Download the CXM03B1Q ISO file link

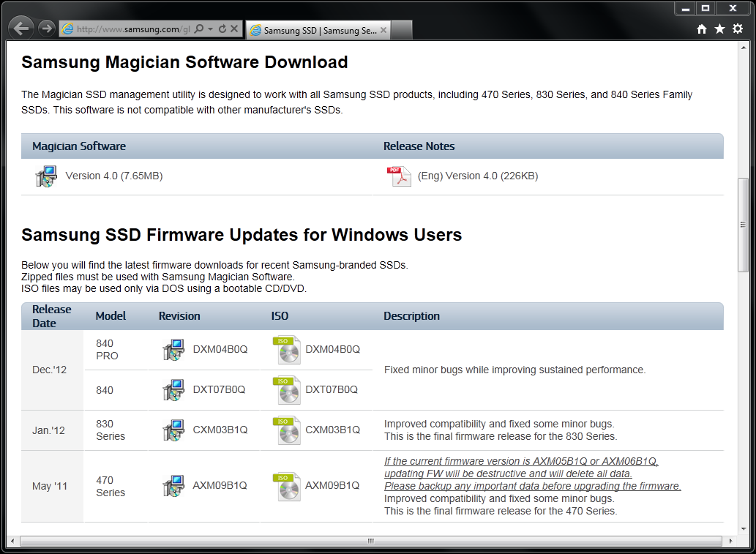point(333,430)
